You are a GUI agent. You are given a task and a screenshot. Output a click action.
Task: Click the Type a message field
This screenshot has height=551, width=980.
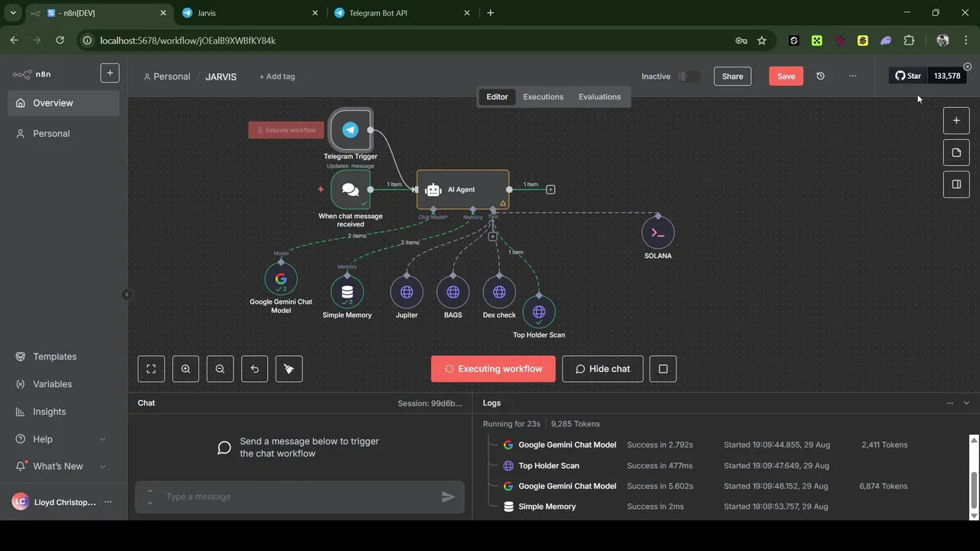click(299, 497)
